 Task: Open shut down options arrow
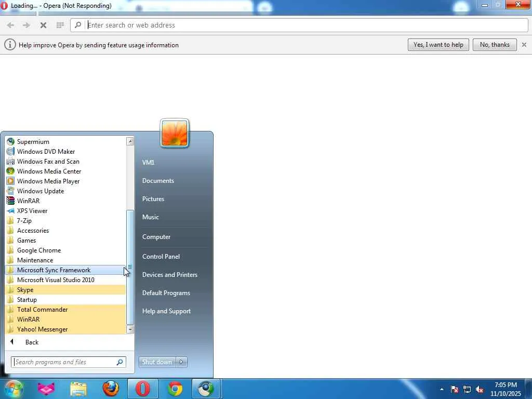[x=181, y=362]
